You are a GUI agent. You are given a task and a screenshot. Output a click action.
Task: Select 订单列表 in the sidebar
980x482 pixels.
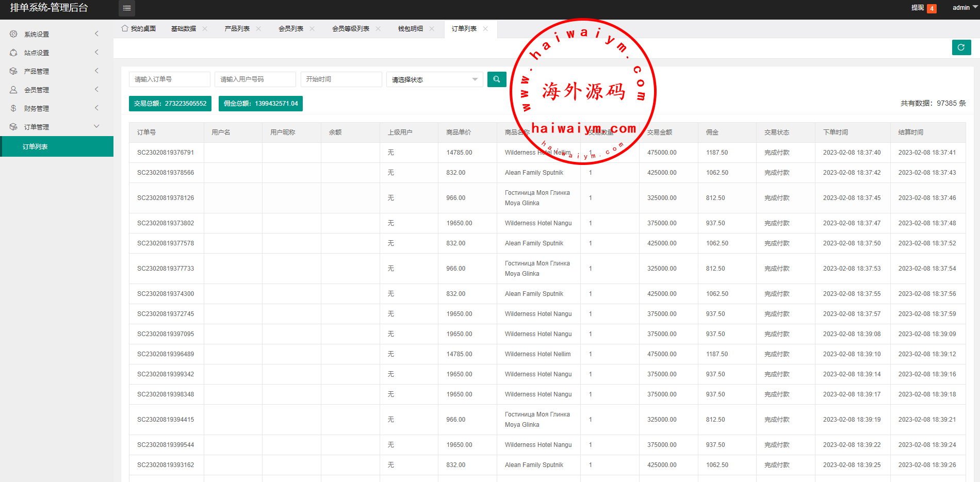(35, 147)
